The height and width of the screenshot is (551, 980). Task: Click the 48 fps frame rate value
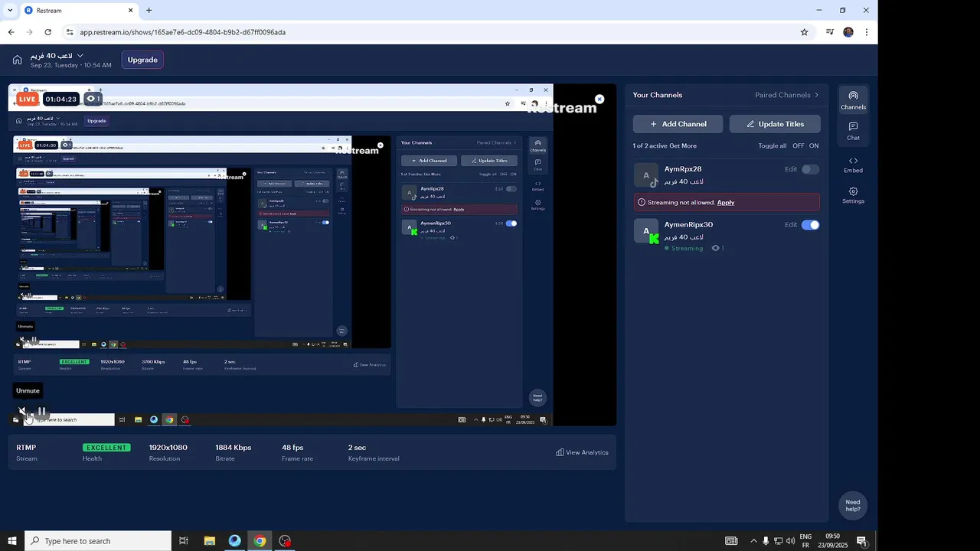pyautogui.click(x=292, y=448)
